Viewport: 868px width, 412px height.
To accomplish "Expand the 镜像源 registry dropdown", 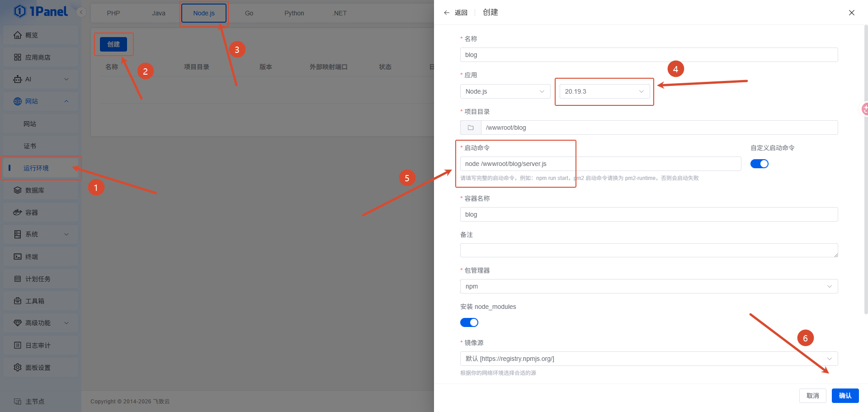I will point(649,359).
